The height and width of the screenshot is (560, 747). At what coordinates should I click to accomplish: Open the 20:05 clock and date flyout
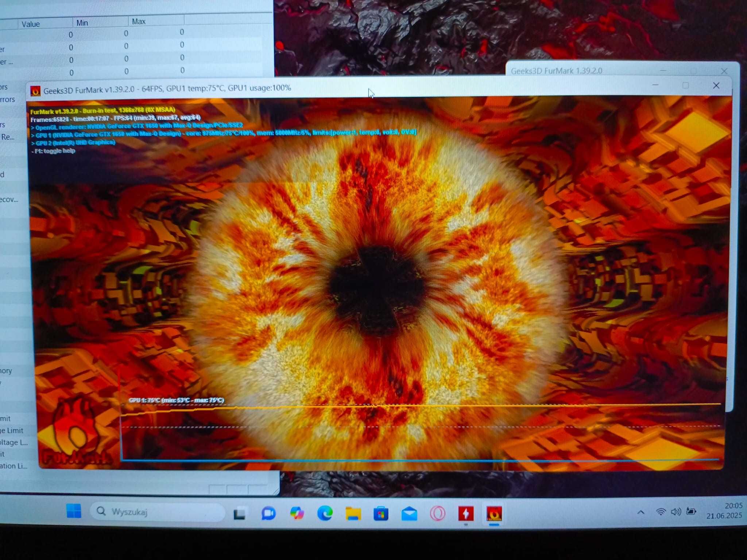(724, 510)
